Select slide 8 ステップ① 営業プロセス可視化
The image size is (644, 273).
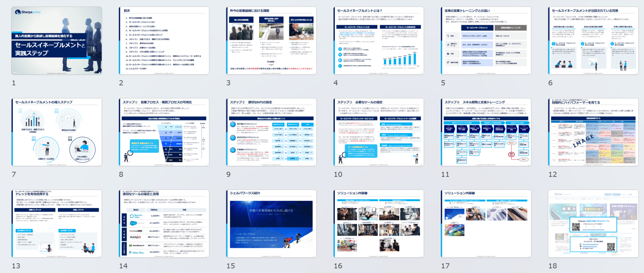(x=164, y=132)
